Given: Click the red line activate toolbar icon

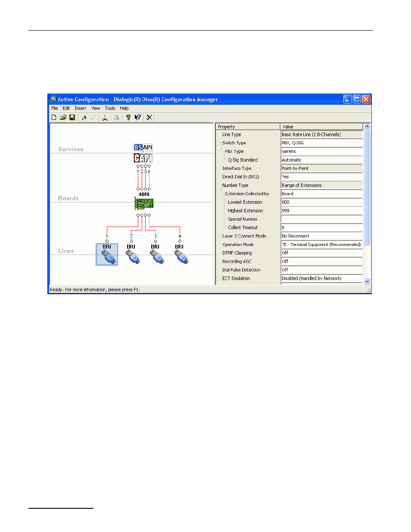Looking at the screenshot, I should pos(105,117).
